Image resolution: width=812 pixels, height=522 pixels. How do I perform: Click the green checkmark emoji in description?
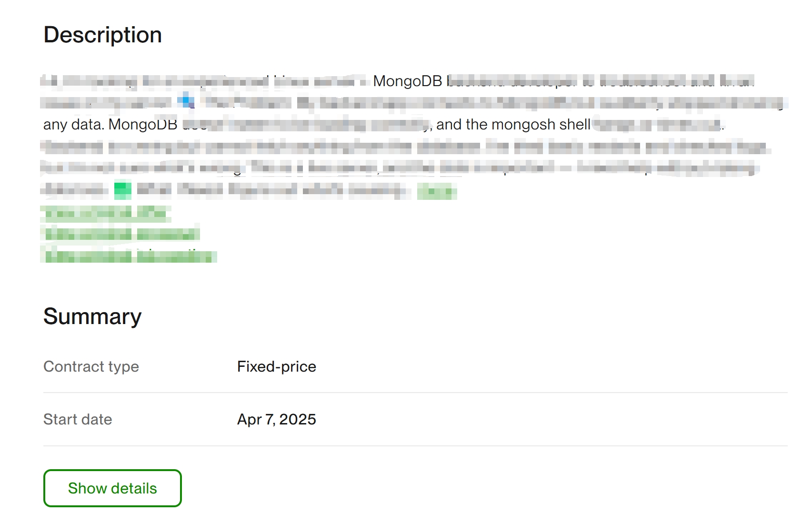[x=123, y=190]
